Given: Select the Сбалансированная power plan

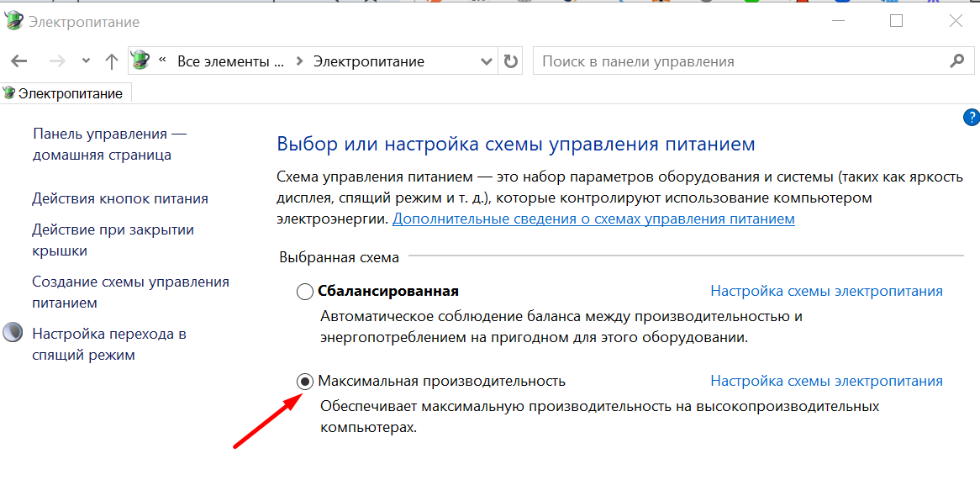Looking at the screenshot, I should point(303,291).
